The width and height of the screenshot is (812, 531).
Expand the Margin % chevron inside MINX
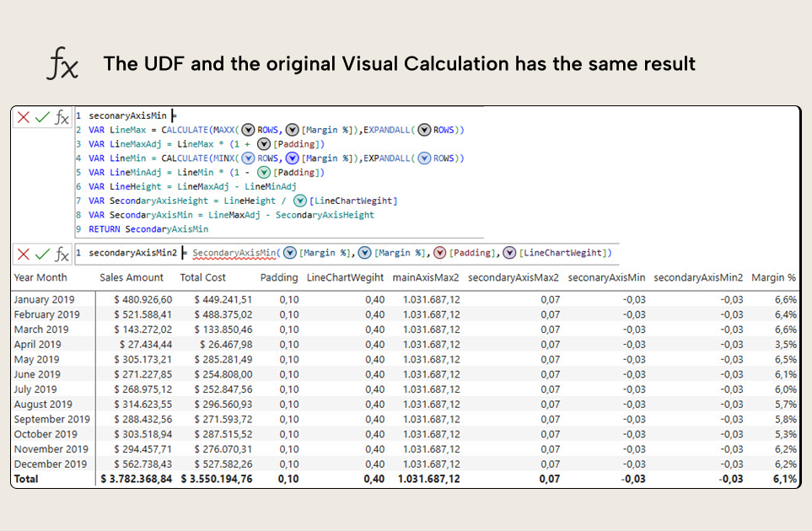291,158
